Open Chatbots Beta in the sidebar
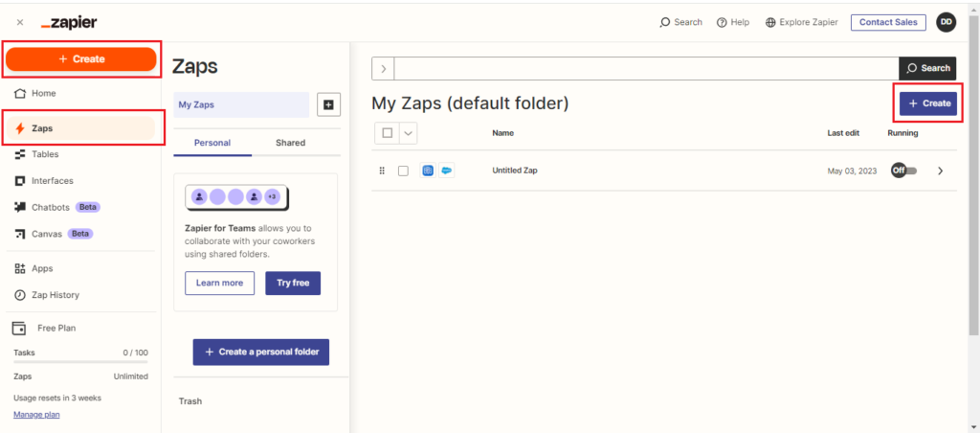This screenshot has height=433, width=980. click(x=81, y=207)
